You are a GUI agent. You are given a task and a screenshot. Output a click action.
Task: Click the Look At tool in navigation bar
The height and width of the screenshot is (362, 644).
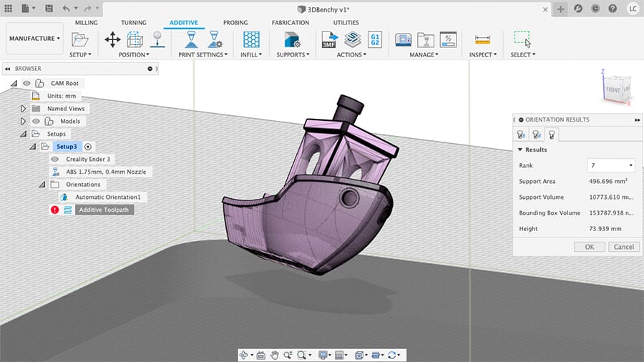260,355
